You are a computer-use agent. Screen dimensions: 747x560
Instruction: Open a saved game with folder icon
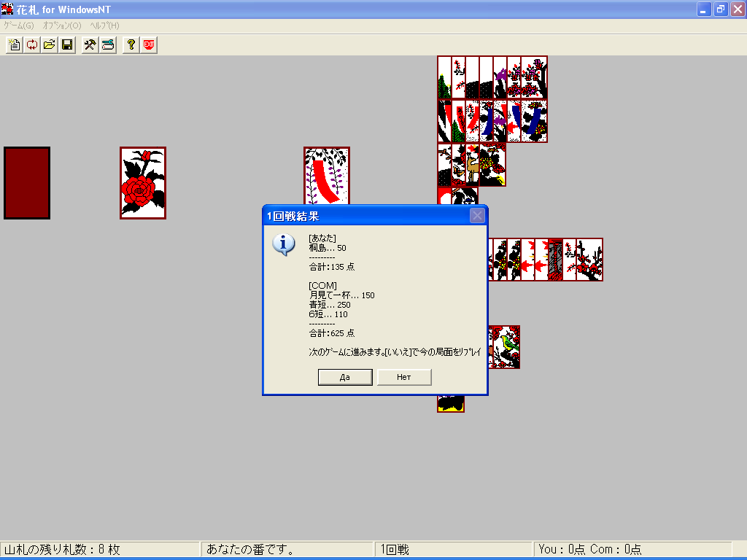(50, 44)
